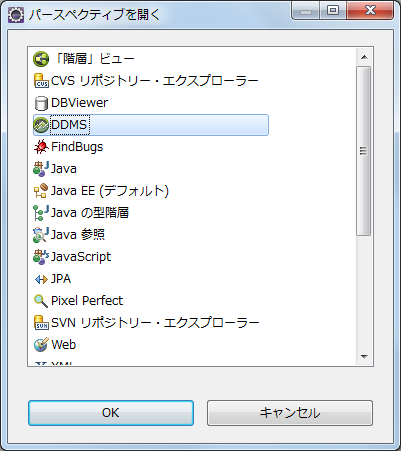Click the Pixel Perfect magnifier icon

click(x=41, y=301)
